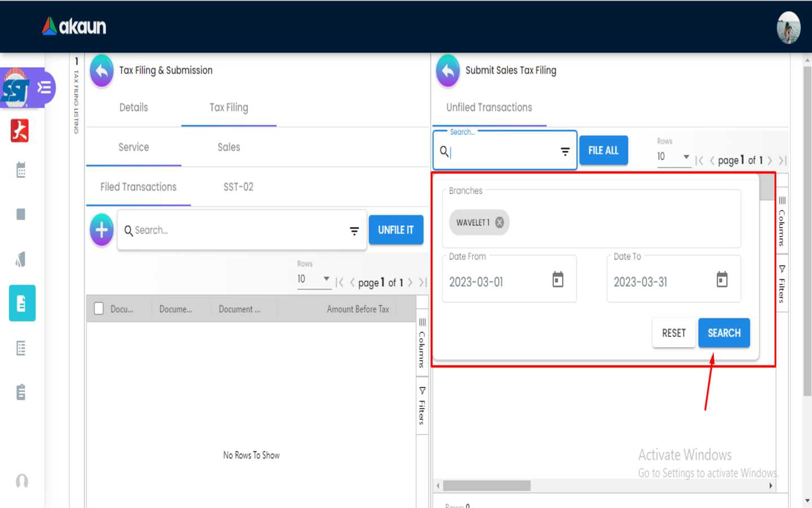Switch to the SST-02 tab

tap(238, 187)
